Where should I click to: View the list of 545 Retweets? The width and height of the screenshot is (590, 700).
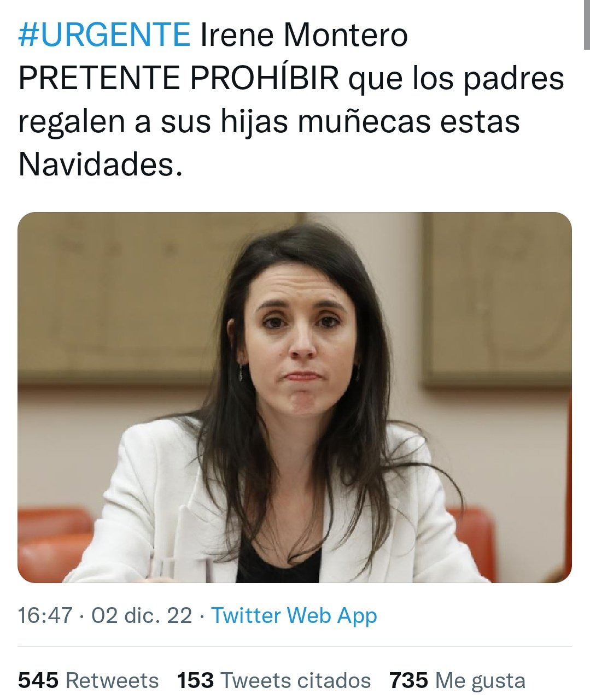pos(89,680)
